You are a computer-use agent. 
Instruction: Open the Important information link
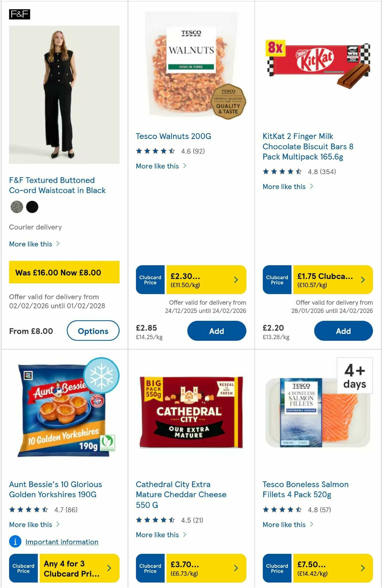click(62, 541)
